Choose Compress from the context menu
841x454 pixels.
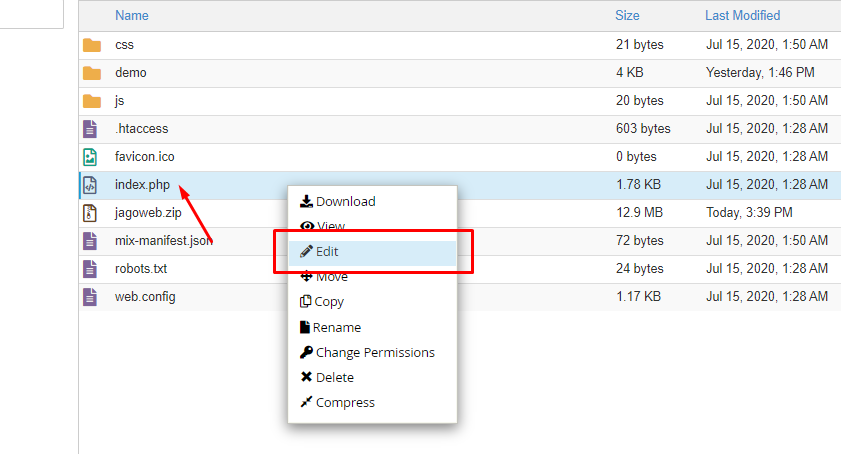point(337,402)
